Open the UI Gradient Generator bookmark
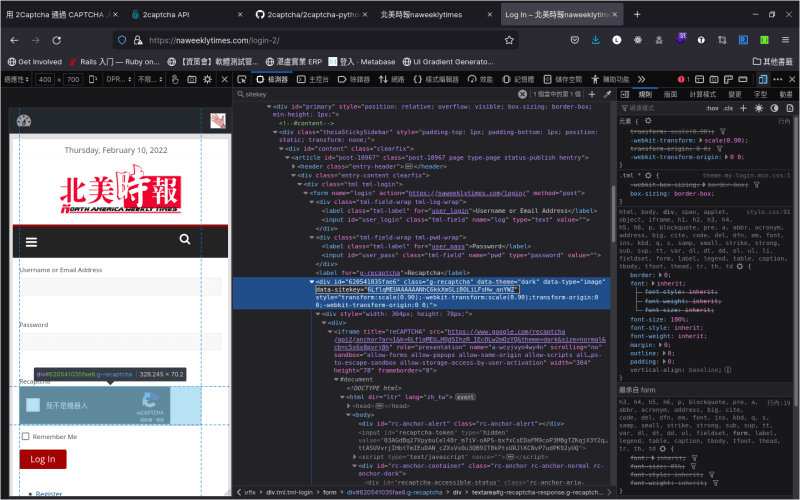This screenshot has width=800, height=500. click(x=448, y=62)
